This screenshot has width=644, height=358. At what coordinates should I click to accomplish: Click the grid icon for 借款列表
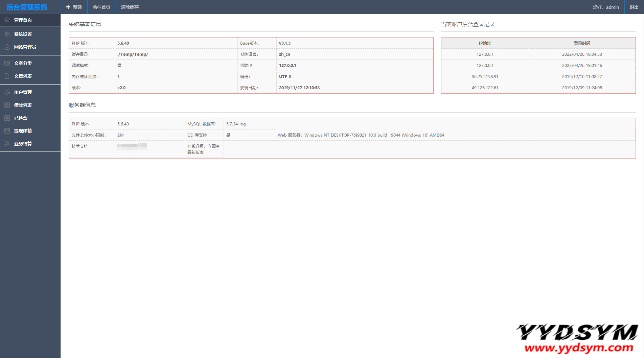7,105
